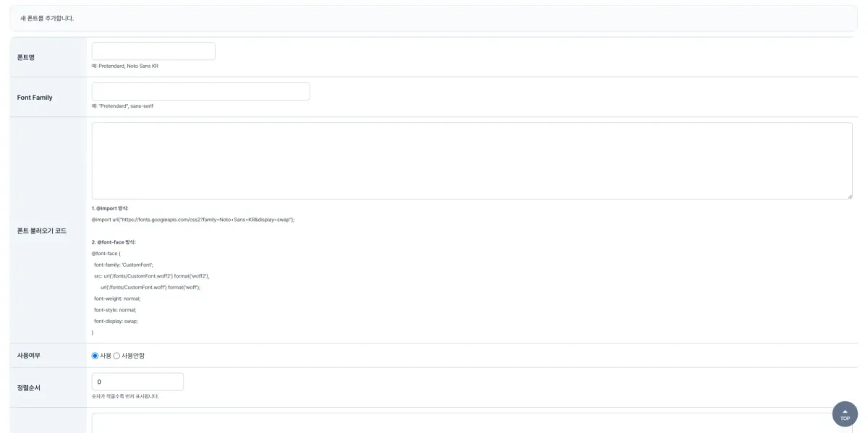Screen dimensions: 868x433
Task: Click the "2. @font-face 방식" heading
Action: (114, 242)
